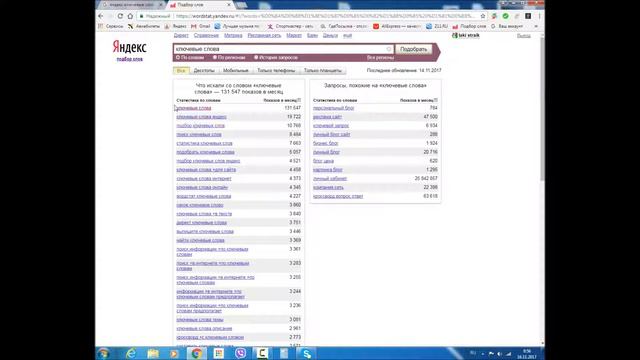Open the личный кабинет similar query

click(x=330, y=179)
